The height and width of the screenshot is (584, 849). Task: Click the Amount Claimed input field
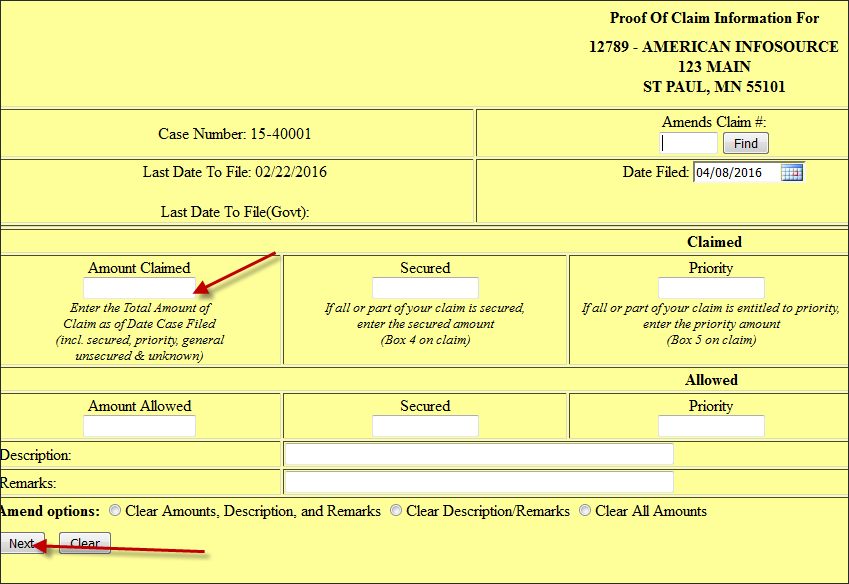click(x=139, y=288)
